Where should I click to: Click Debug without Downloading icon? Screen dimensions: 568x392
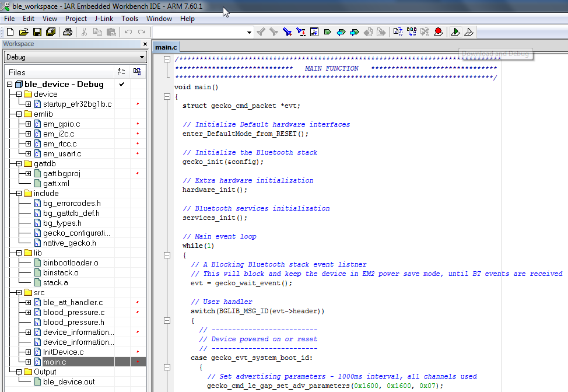click(x=469, y=32)
